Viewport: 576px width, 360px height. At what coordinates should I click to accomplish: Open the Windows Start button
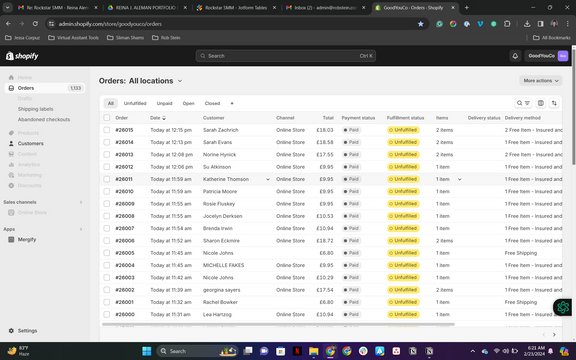(147, 351)
